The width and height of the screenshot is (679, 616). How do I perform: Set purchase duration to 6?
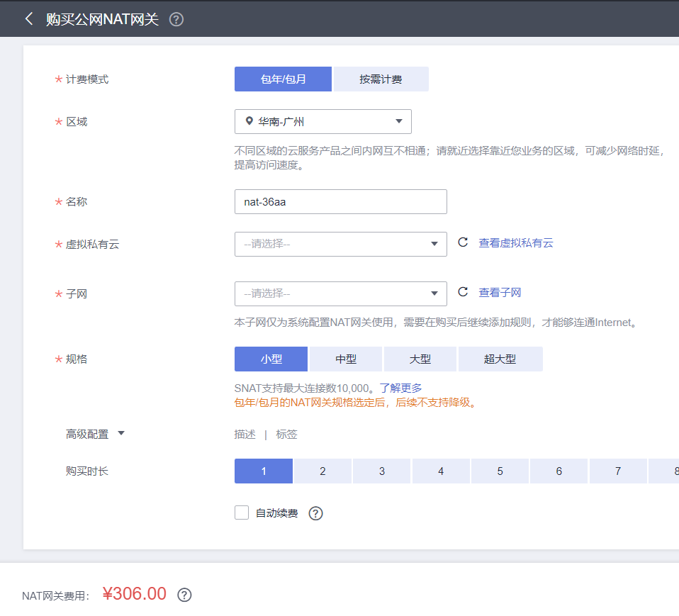click(x=559, y=471)
